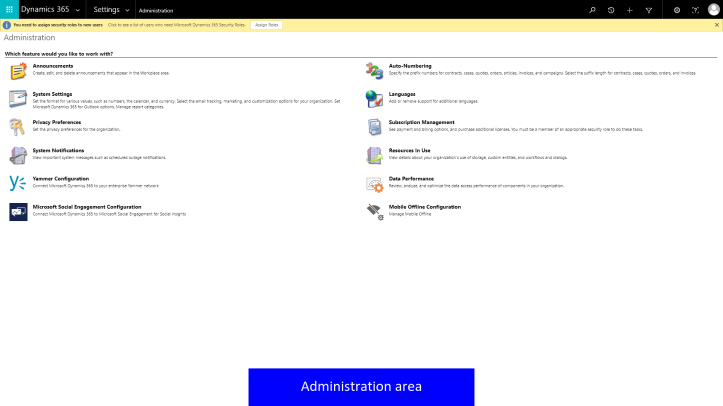Click 'Add or remove support for additional languages' text
723x406 pixels.
(x=433, y=101)
